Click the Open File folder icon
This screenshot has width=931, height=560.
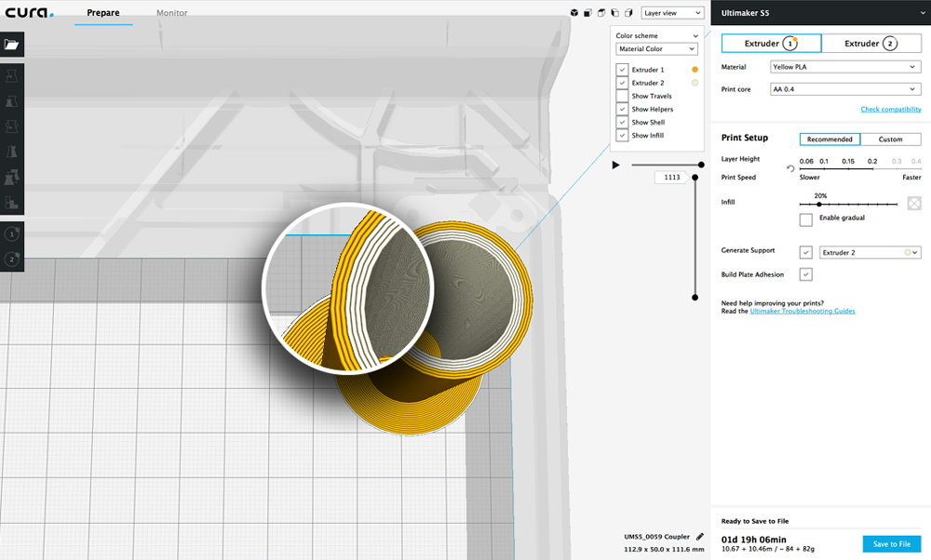point(12,45)
